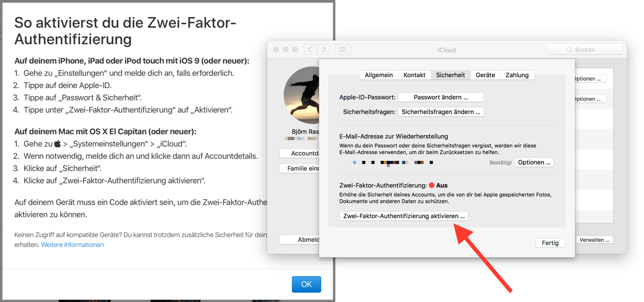Click the magnifier icon in search field

pyautogui.click(x=569, y=50)
